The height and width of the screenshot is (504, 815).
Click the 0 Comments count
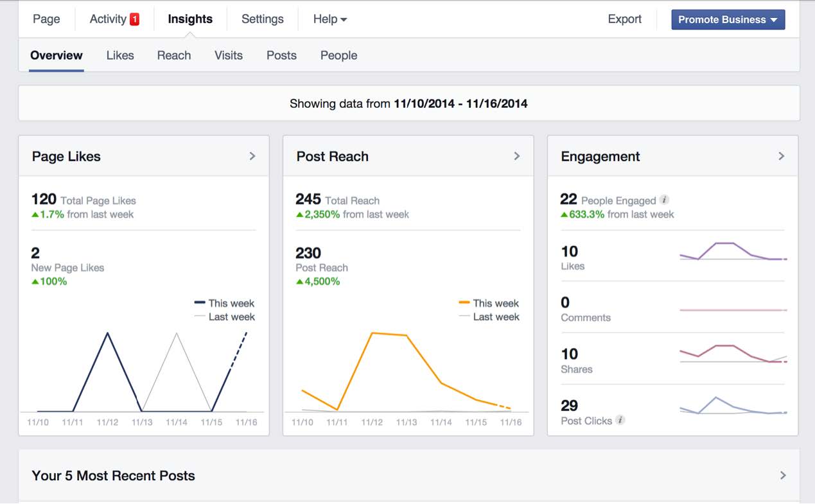pyautogui.click(x=565, y=302)
